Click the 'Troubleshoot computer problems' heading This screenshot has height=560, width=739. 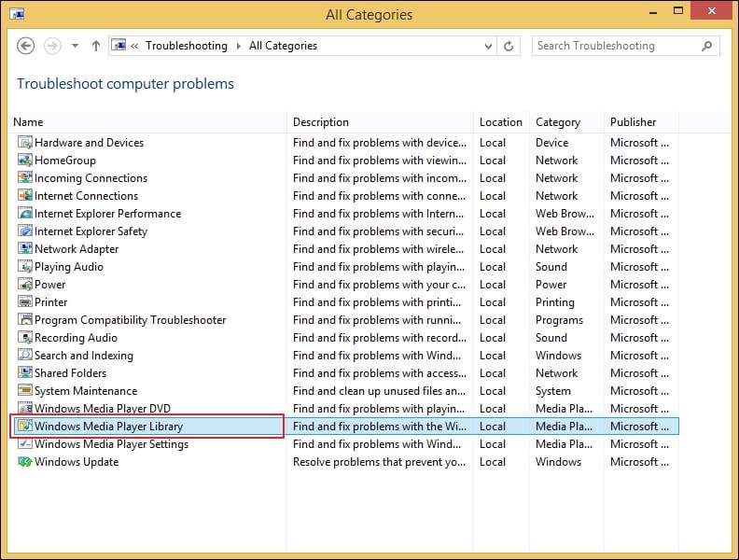[125, 83]
